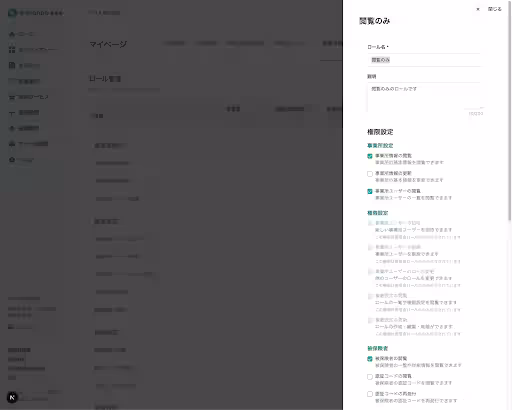Open the サービス item icon in sidebar
This screenshot has width=512, height=410.
pyautogui.click(x=12, y=97)
